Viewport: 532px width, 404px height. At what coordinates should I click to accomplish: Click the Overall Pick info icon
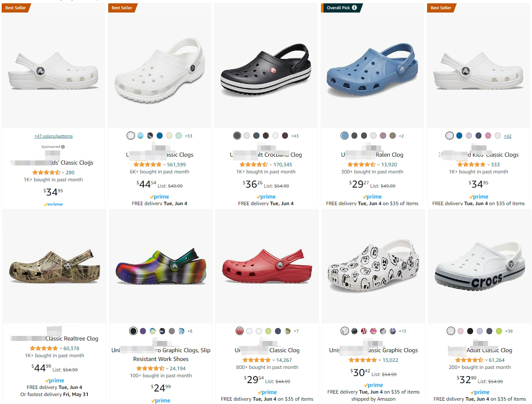pos(354,8)
